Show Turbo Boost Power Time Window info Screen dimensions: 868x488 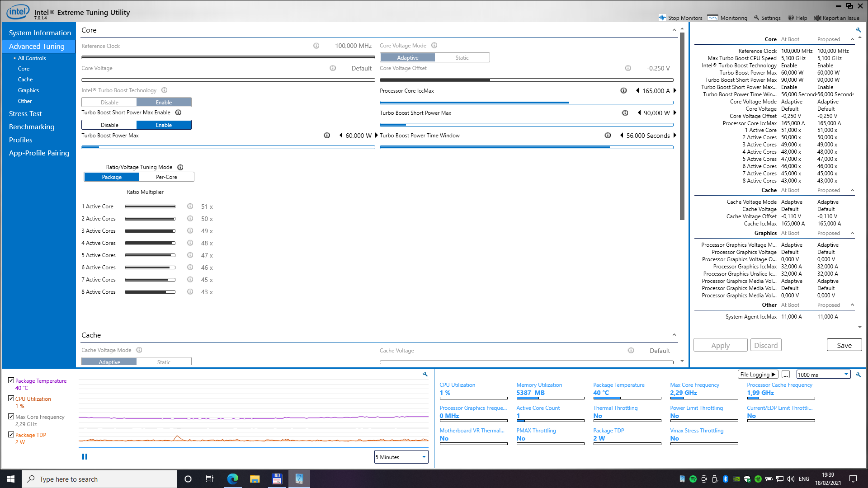tap(608, 136)
